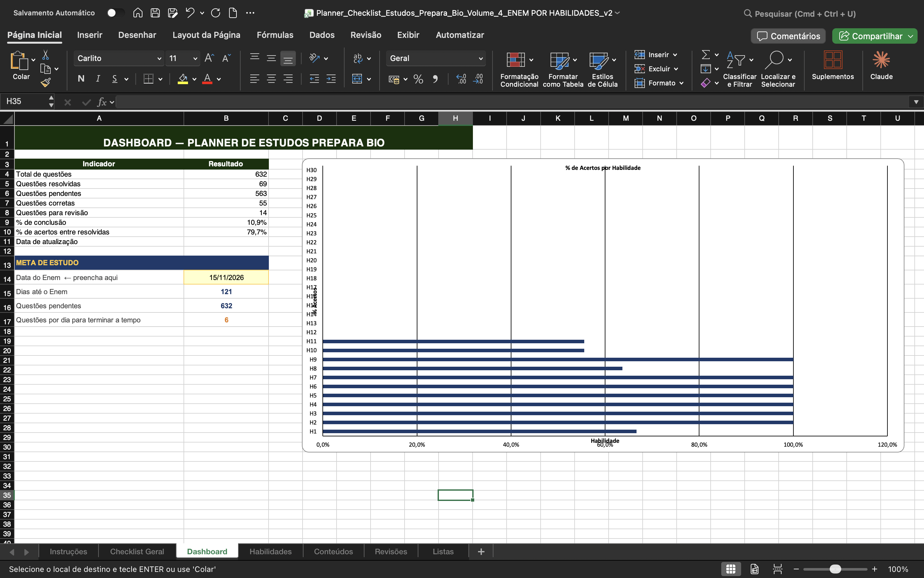The width and height of the screenshot is (924, 578).
Task: Toggle middle vertical alignment
Action: (x=271, y=58)
